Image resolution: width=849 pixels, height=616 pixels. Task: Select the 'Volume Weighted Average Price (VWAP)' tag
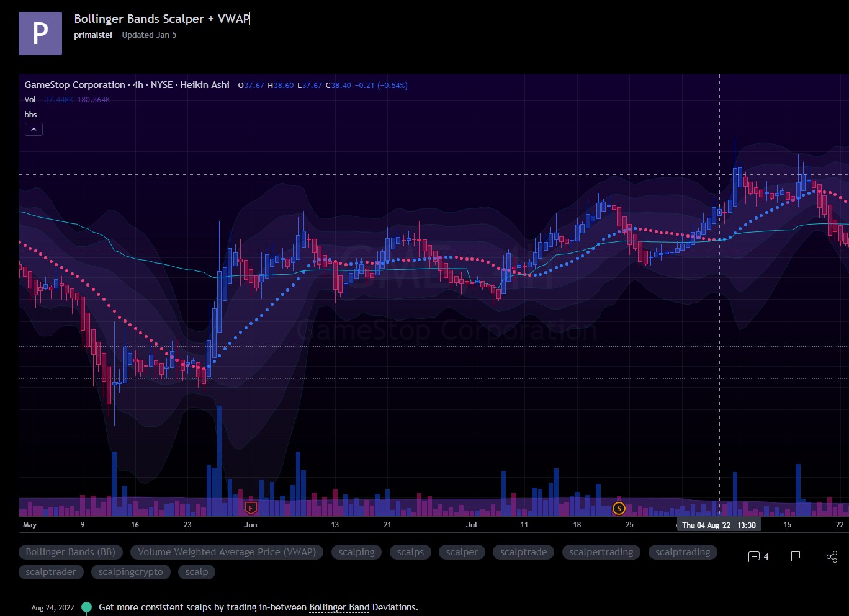tap(227, 552)
